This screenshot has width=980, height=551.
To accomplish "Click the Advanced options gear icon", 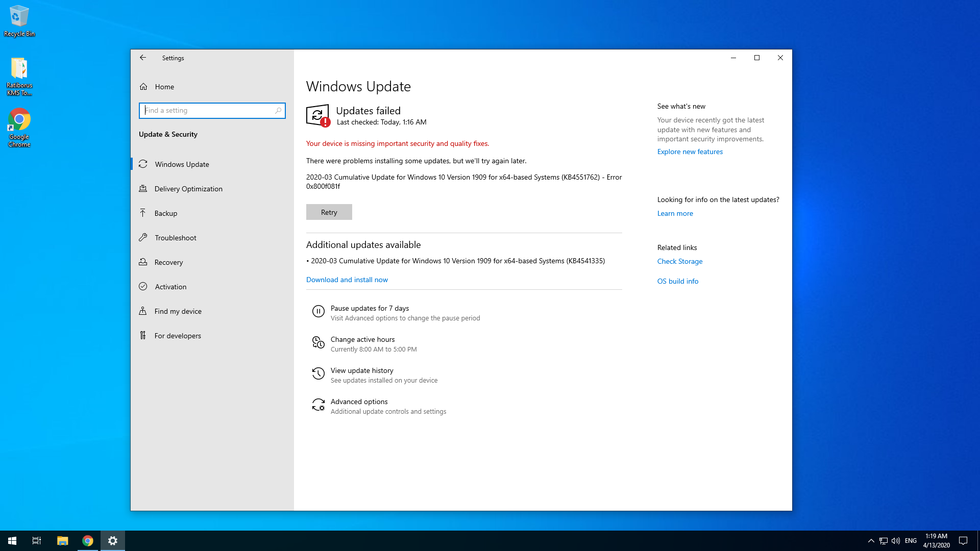I will click(x=318, y=405).
